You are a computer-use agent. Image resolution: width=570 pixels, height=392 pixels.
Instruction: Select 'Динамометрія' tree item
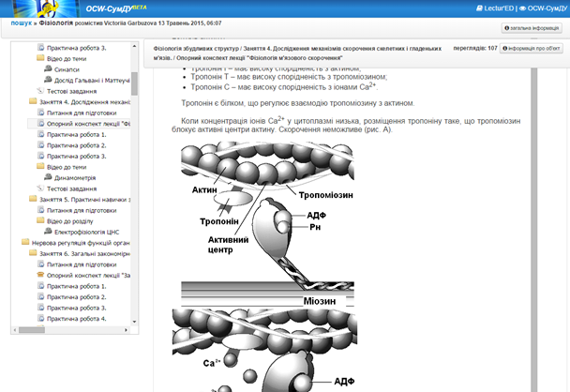pyautogui.click(x=75, y=178)
